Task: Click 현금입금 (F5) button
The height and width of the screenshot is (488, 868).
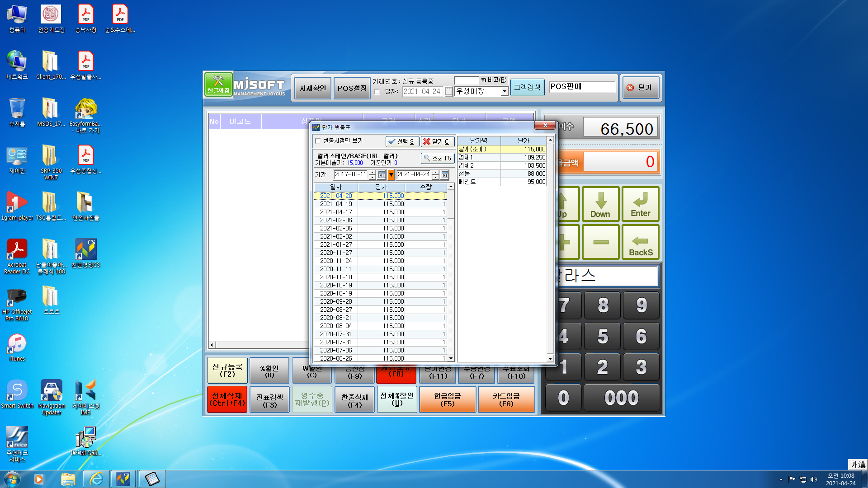Action: (x=448, y=399)
